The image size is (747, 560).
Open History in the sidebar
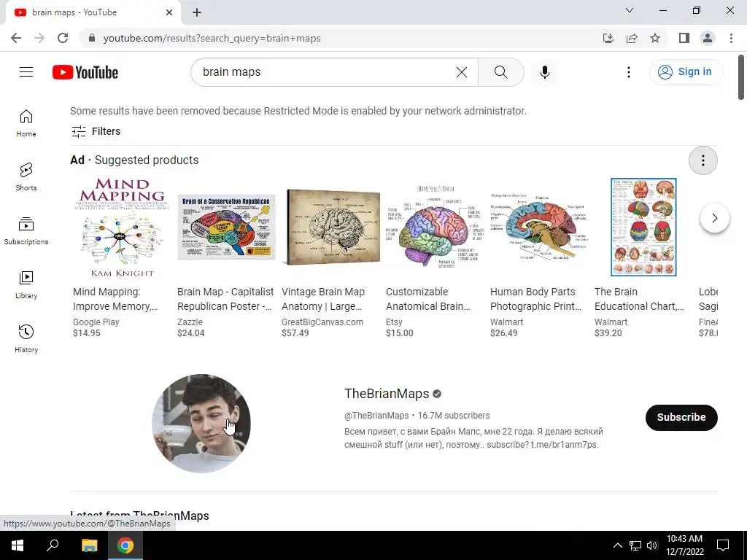click(26, 338)
